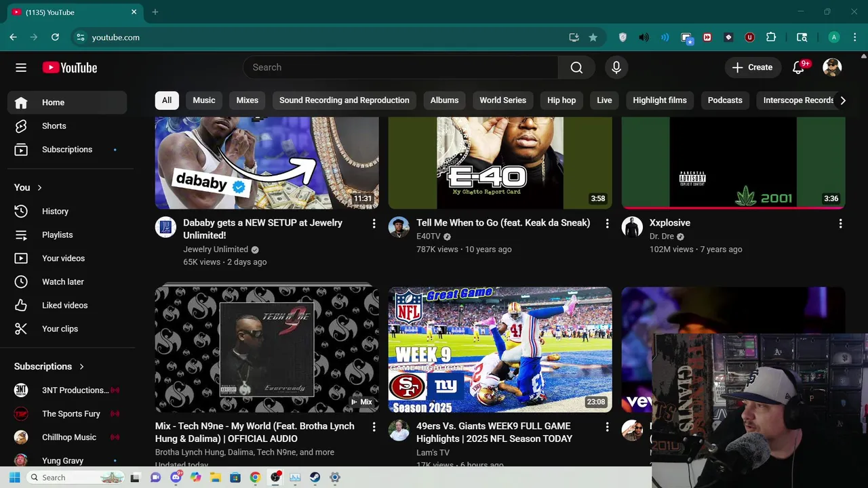Select the World Series chip
Viewport: 868px width, 488px height.
click(503, 100)
